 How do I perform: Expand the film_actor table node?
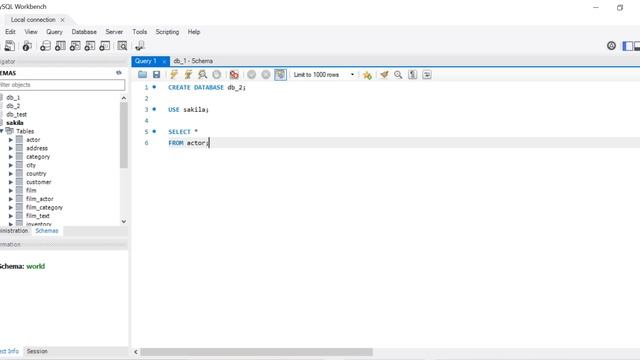click(x=11, y=199)
